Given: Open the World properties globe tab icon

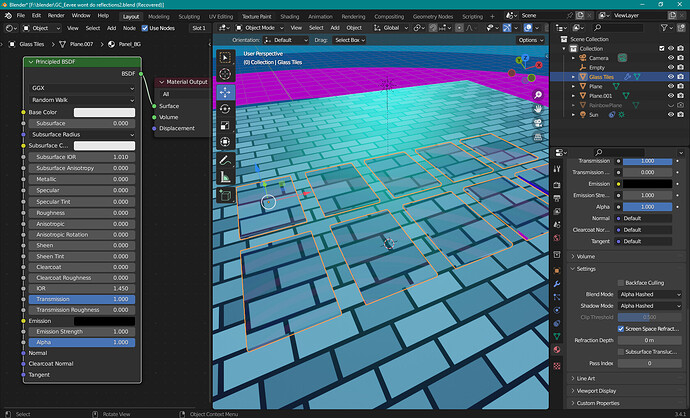Looking at the screenshot, I should 557,238.
